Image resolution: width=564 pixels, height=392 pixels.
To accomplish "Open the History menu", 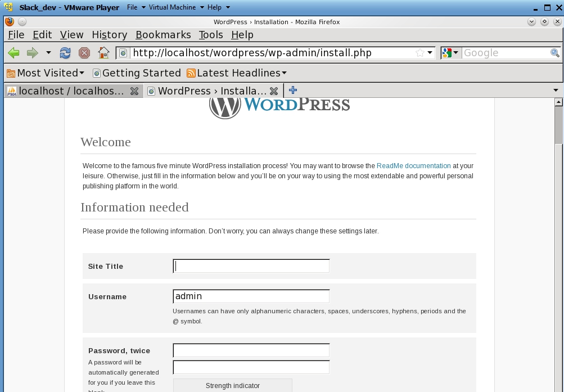I will tap(109, 35).
